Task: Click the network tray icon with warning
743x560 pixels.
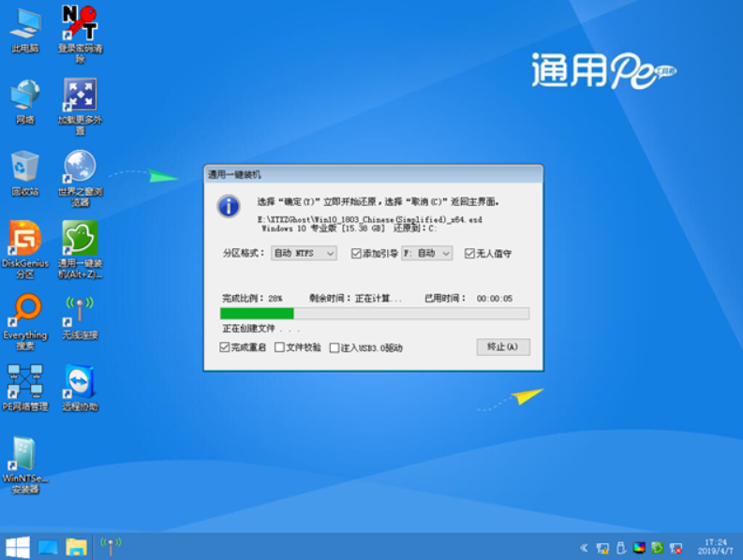Action: pyautogui.click(x=602, y=548)
